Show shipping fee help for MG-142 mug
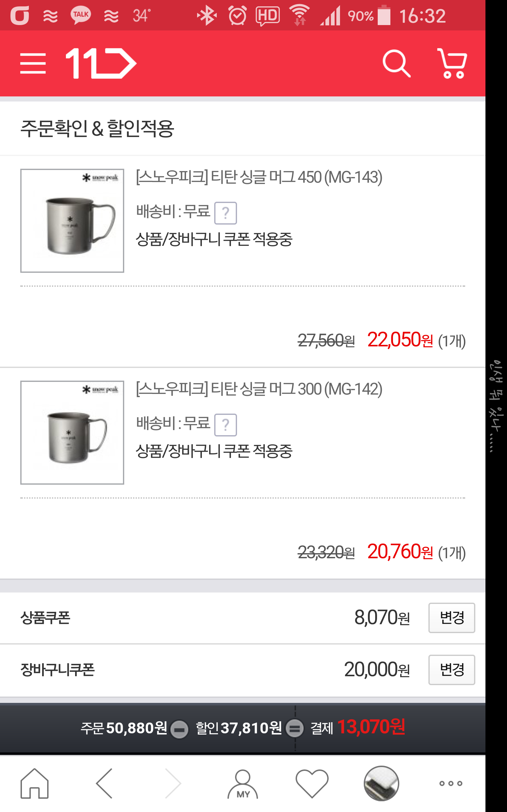The height and width of the screenshot is (812, 507). (225, 425)
